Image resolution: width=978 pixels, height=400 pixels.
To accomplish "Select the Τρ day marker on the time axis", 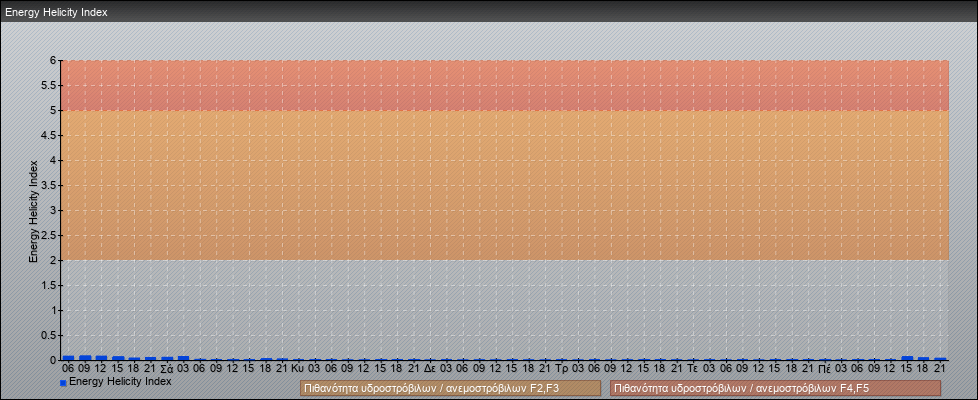I will click(561, 369).
